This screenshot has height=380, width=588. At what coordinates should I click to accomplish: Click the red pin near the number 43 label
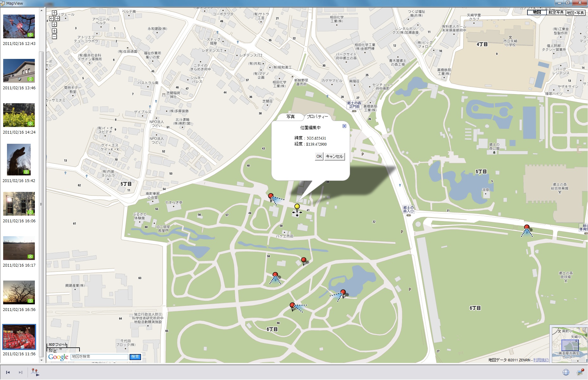tap(271, 196)
